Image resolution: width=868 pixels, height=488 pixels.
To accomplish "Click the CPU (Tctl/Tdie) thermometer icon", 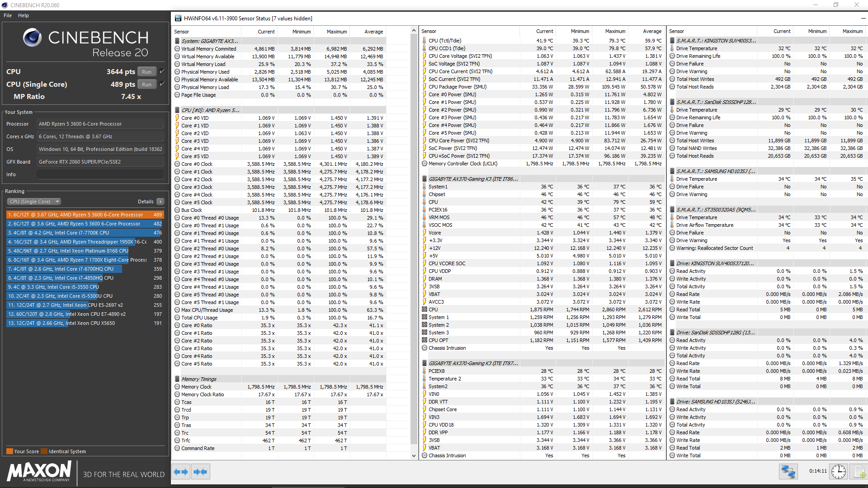I will coord(425,41).
